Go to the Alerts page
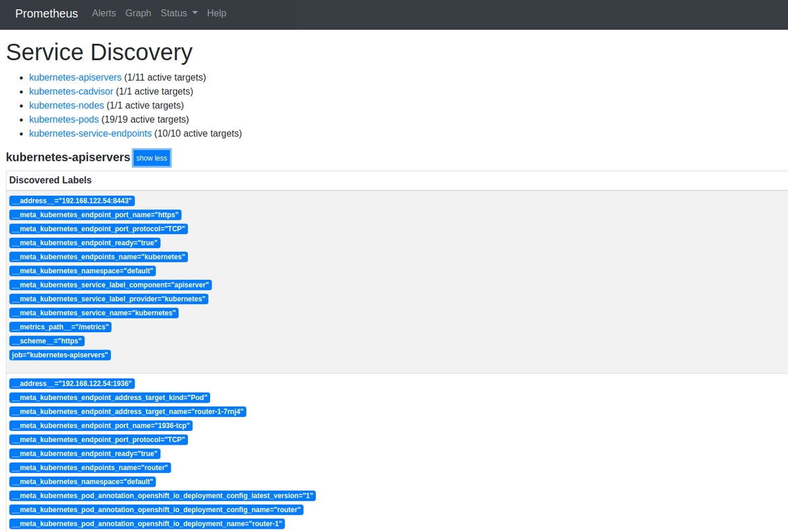The width and height of the screenshot is (788, 532). pyautogui.click(x=104, y=13)
